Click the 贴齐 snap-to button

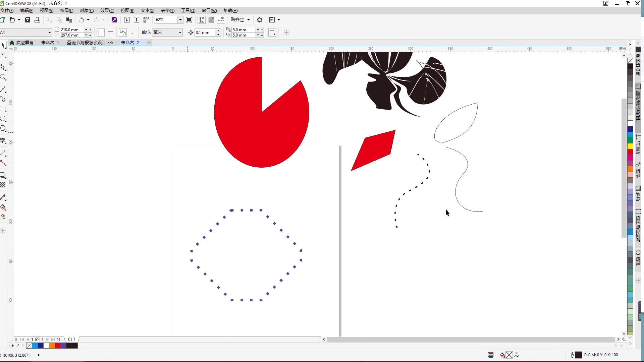tap(237, 20)
